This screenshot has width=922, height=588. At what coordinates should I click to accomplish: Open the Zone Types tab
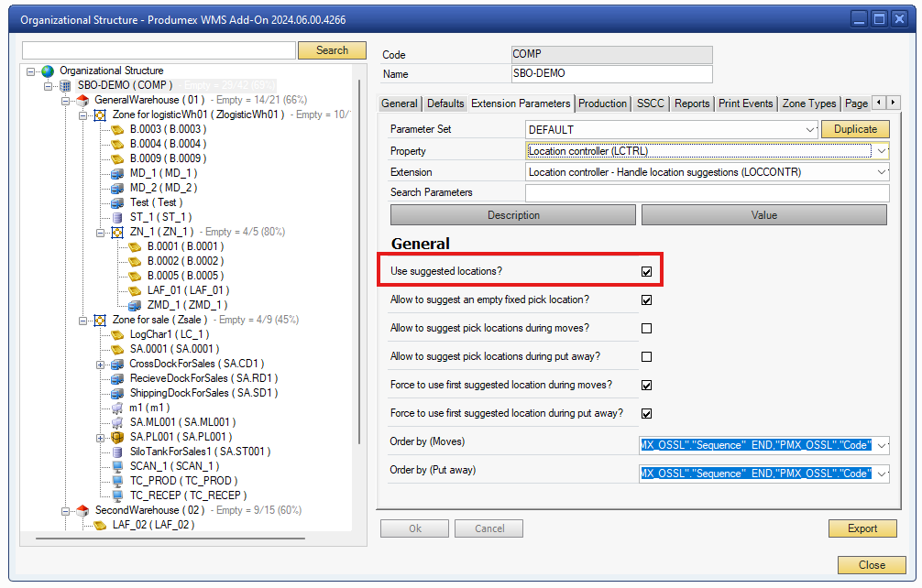pyautogui.click(x=808, y=103)
